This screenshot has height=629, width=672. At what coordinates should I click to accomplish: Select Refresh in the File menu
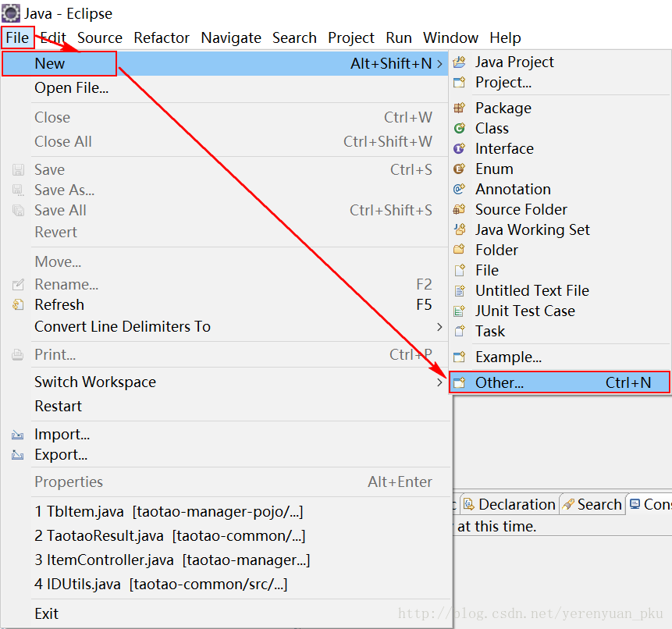(x=225, y=304)
